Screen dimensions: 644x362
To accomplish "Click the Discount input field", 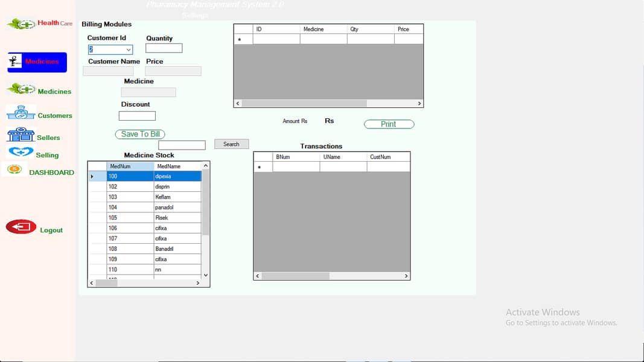I will click(x=137, y=116).
